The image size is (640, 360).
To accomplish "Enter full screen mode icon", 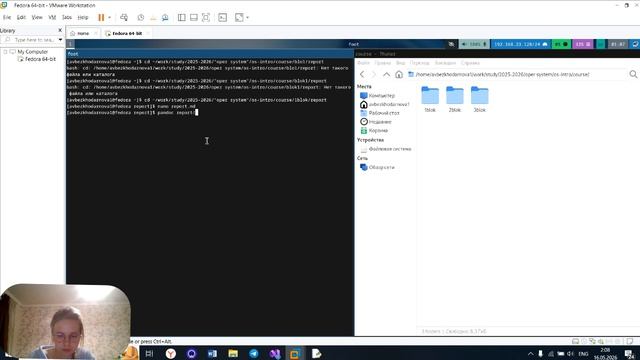I will point(206,17).
